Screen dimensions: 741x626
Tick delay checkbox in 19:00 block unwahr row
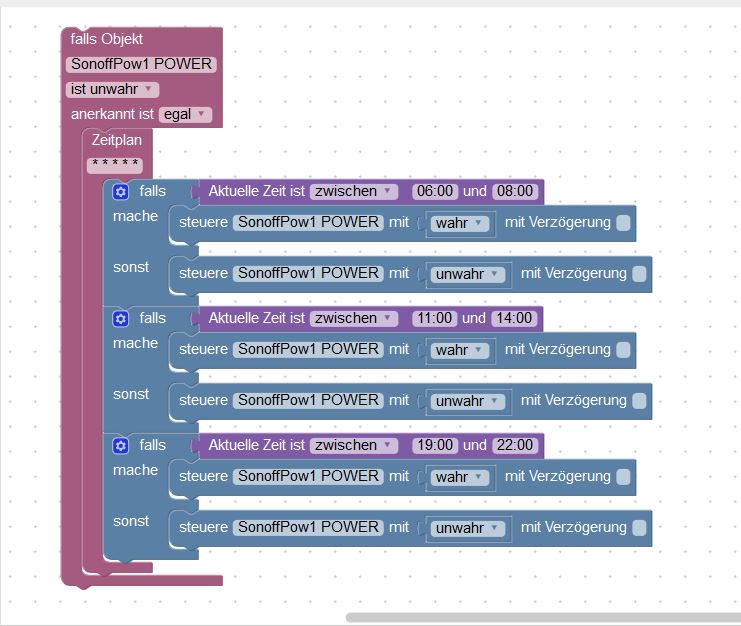pos(639,528)
